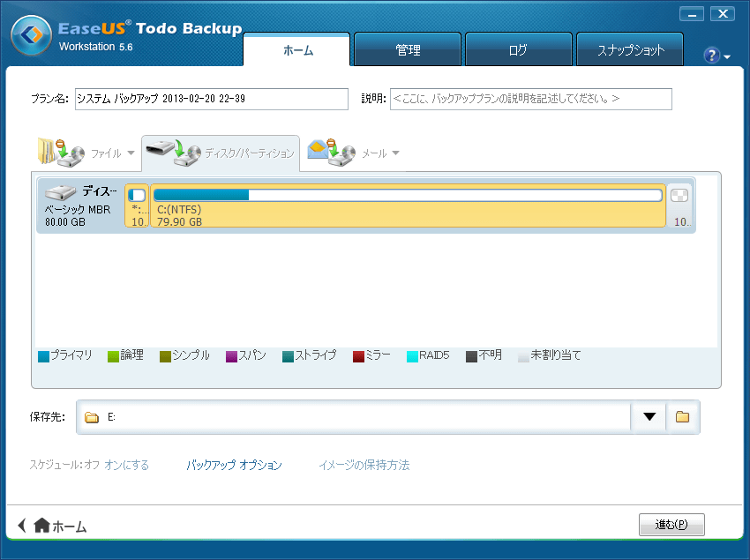The image size is (750, 560).
Task: Click the スケジュール:オフ status text
Action: 64,465
